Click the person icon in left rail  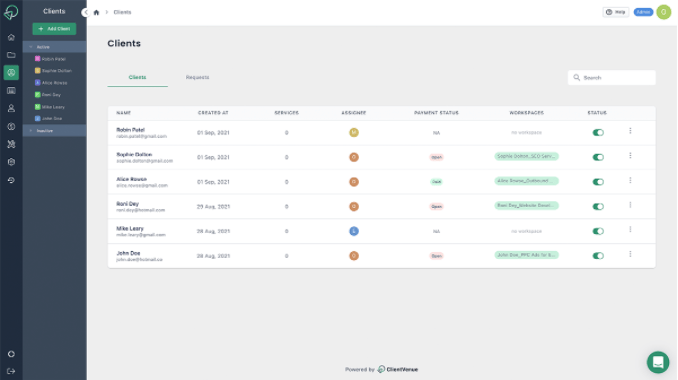click(x=11, y=109)
